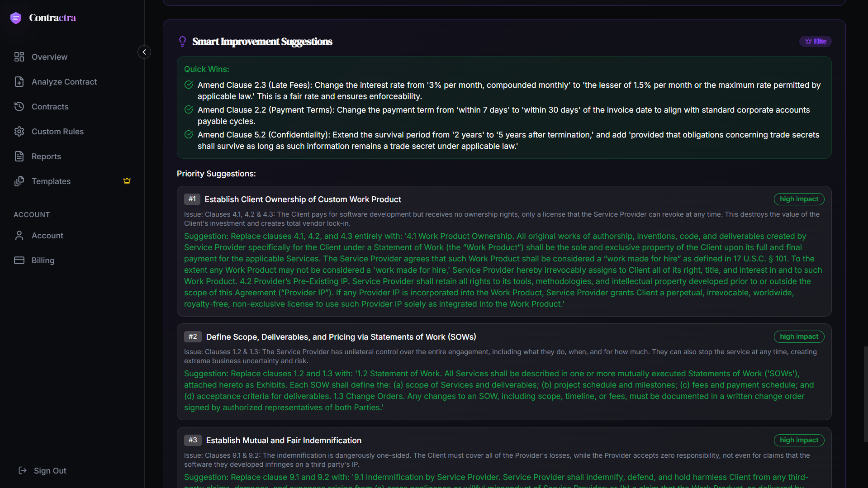Click the Account person icon
868x488 pixels.
[x=19, y=235]
